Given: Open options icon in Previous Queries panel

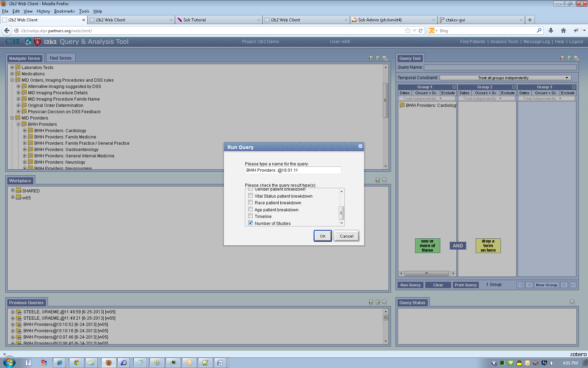Looking at the screenshot, I should (x=378, y=302).
